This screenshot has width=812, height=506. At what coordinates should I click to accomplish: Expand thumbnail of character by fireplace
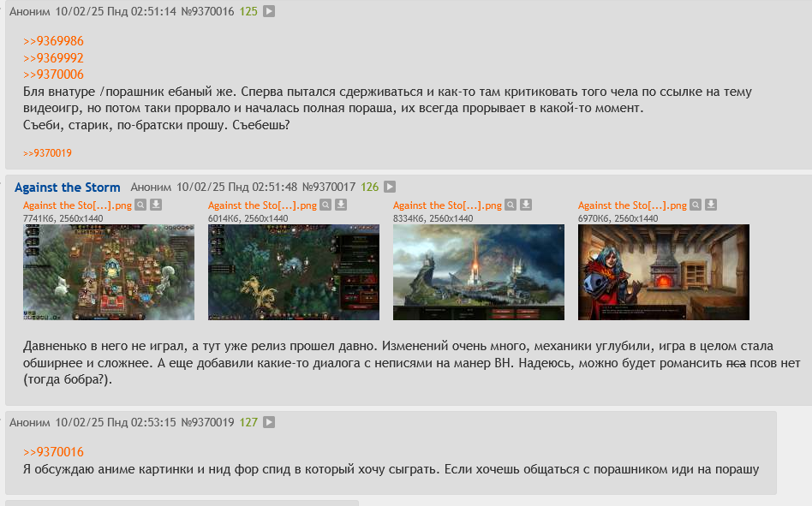pyautogui.click(x=663, y=272)
